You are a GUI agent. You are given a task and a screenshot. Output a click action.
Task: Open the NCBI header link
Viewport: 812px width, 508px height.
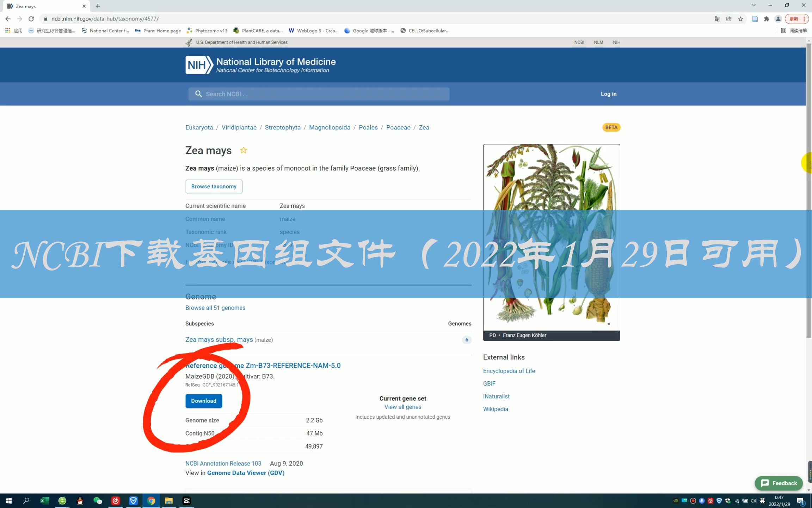579,42
